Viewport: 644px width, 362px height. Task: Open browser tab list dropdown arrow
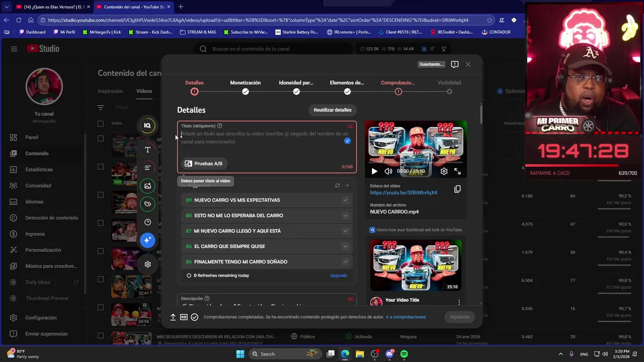pyautogui.click(x=6, y=7)
